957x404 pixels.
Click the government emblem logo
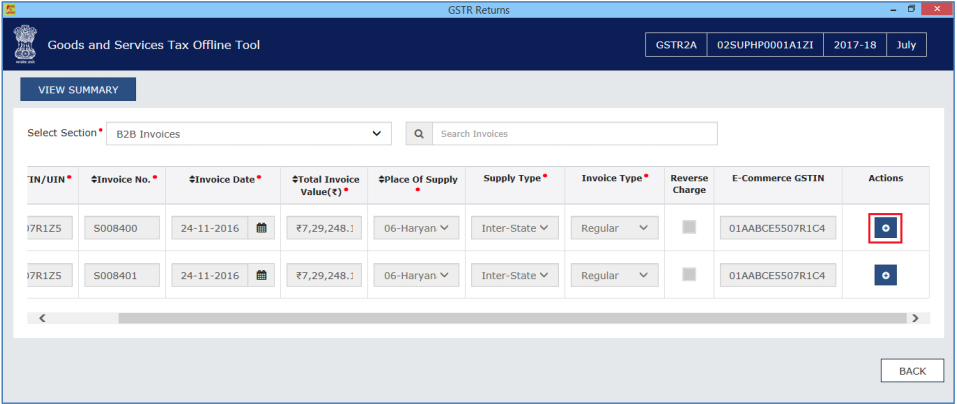click(x=24, y=45)
